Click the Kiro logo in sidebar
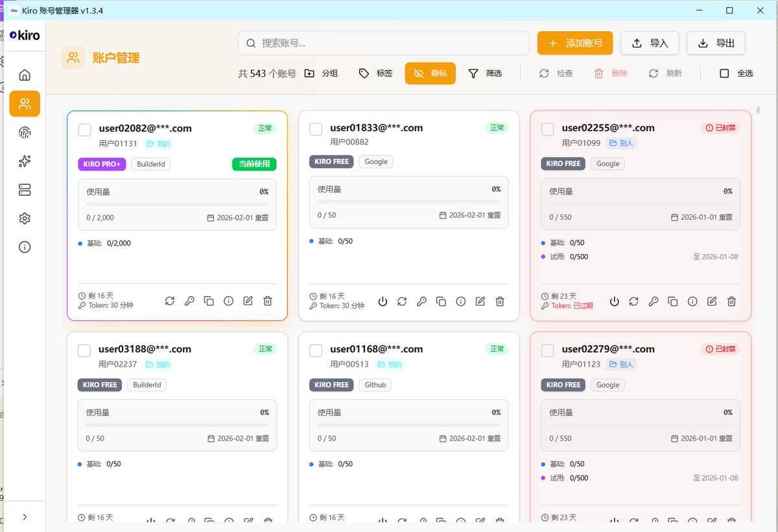 [25, 35]
